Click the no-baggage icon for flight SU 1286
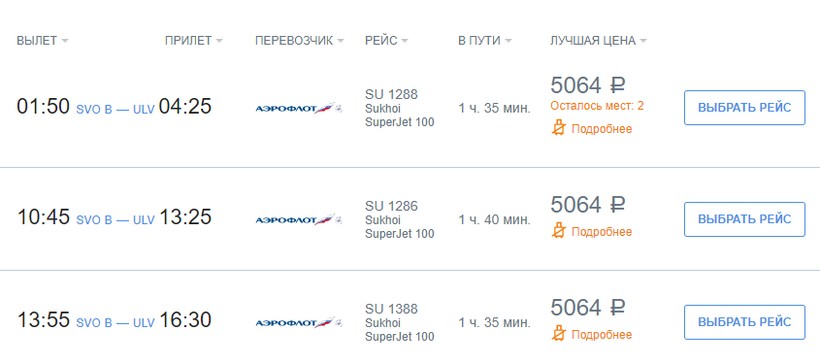820x364 pixels. (559, 231)
